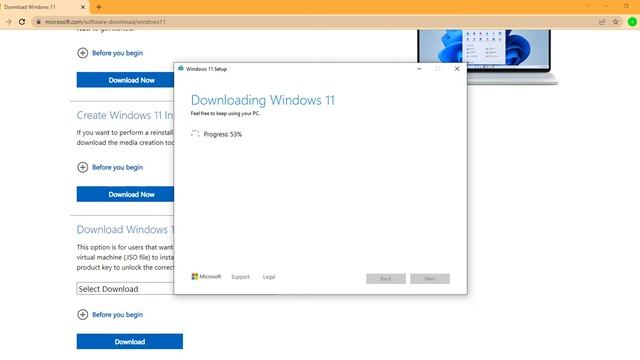This screenshot has width=640, height=360.
Task: Click the browser forward arrow
Action: [8, 22]
